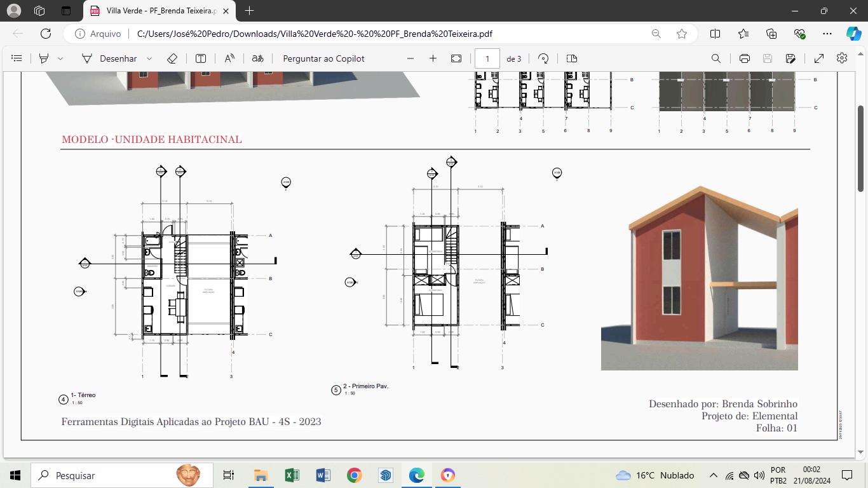Rotate the PDF page

tap(543, 58)
